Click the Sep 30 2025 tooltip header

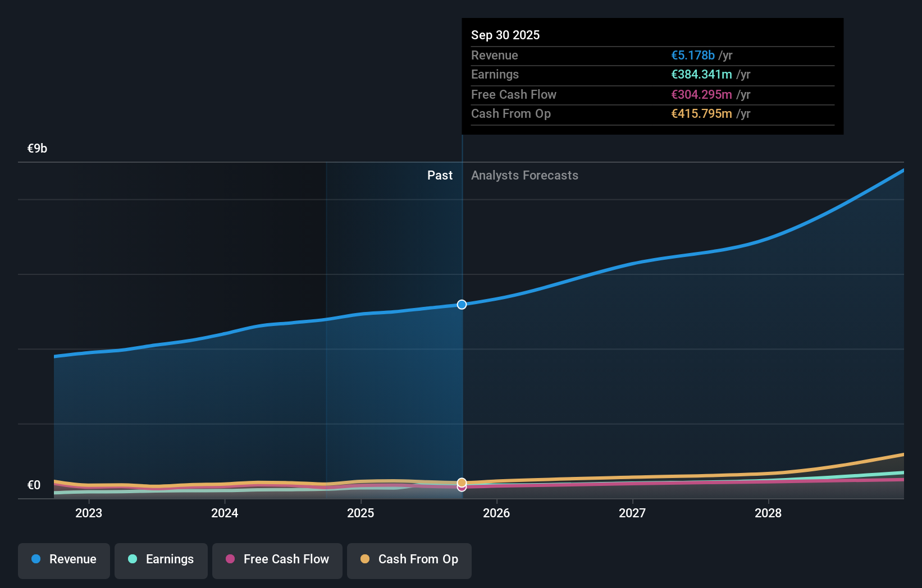(505, 35)
